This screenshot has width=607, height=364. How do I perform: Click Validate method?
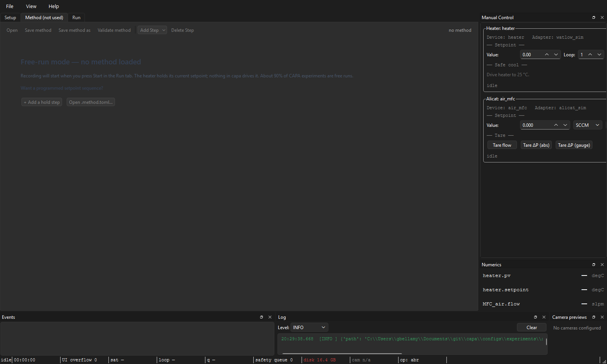(x=114, y=30)
